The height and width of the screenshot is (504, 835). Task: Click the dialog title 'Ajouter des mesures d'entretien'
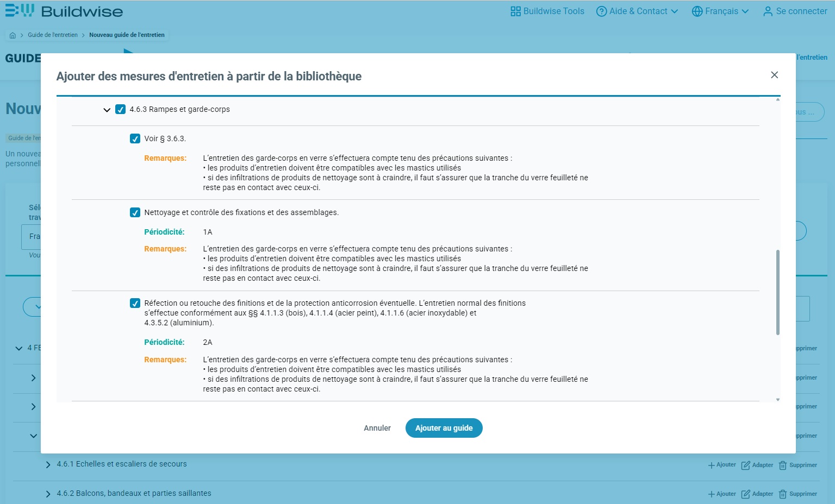pyautogui.click(x=209, y=76)
